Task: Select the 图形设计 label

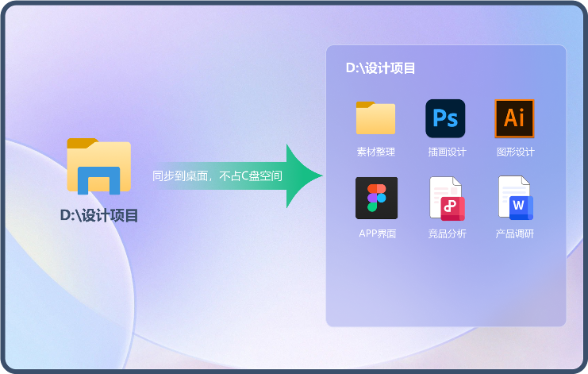Action: (x=515, y=152)
